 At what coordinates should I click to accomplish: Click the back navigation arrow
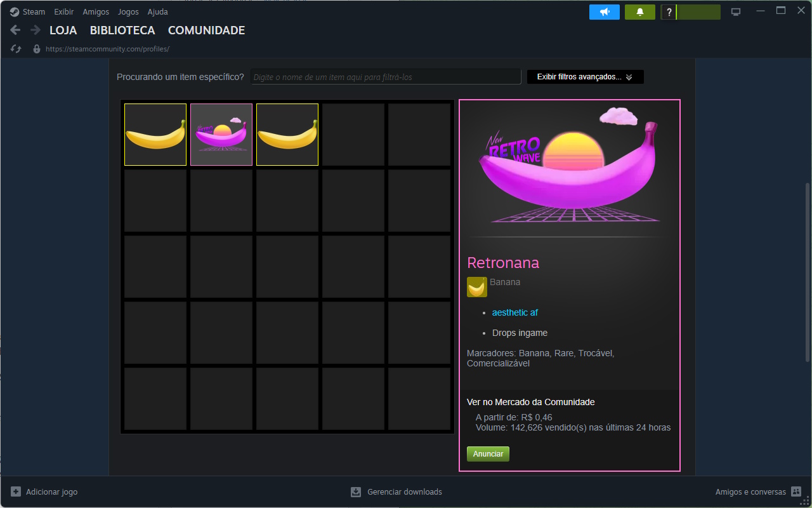[16, 30]
